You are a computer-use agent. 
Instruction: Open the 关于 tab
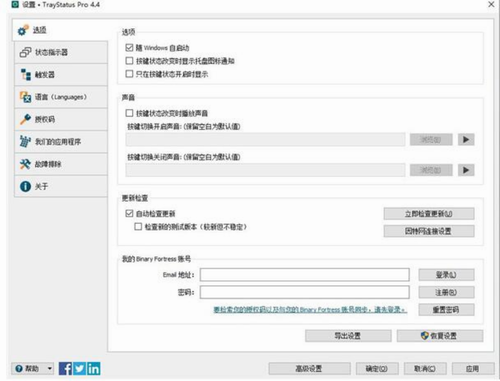(x=61, y=186)
